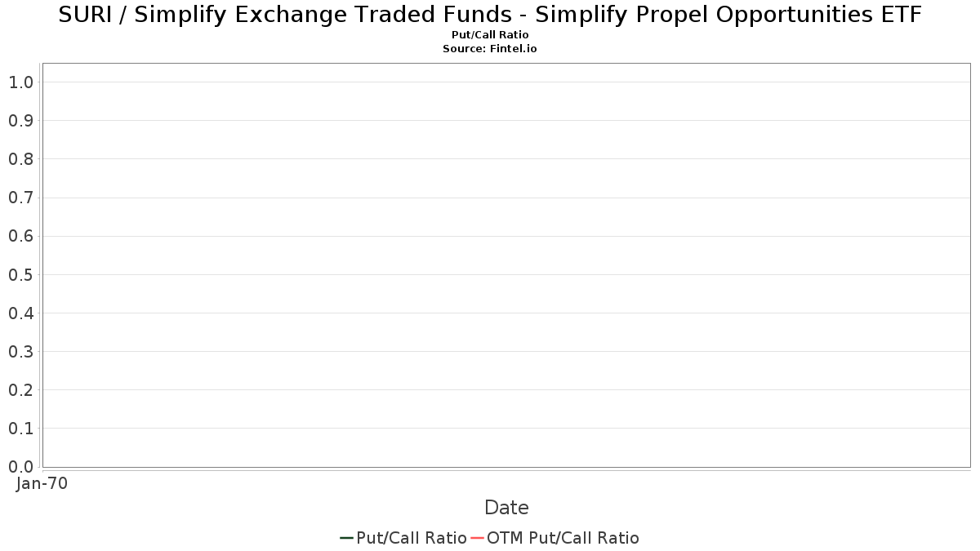Screen dimensions: 980x551
Task: Click the Jan-70 x-axis tick label
Action: pos(42,483)
